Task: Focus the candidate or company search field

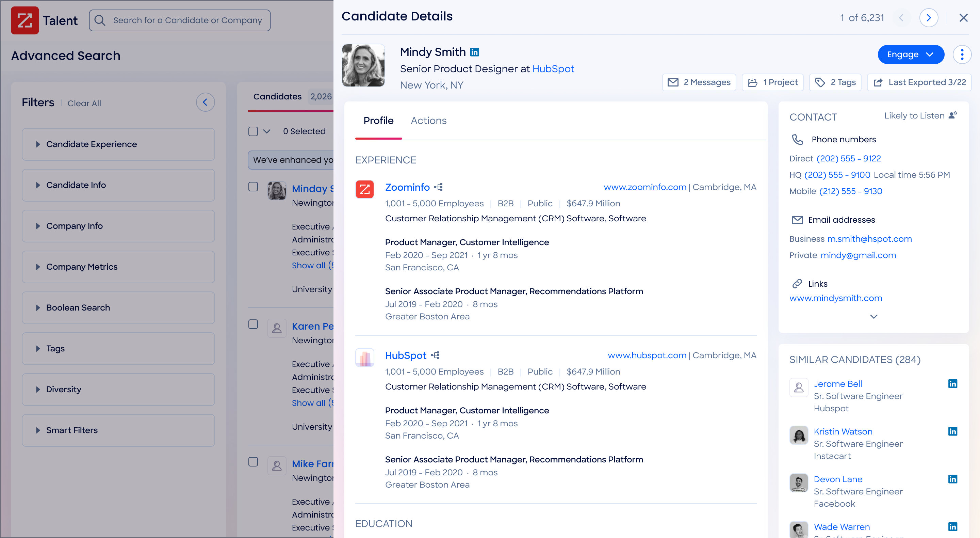Action: (187, 20)
